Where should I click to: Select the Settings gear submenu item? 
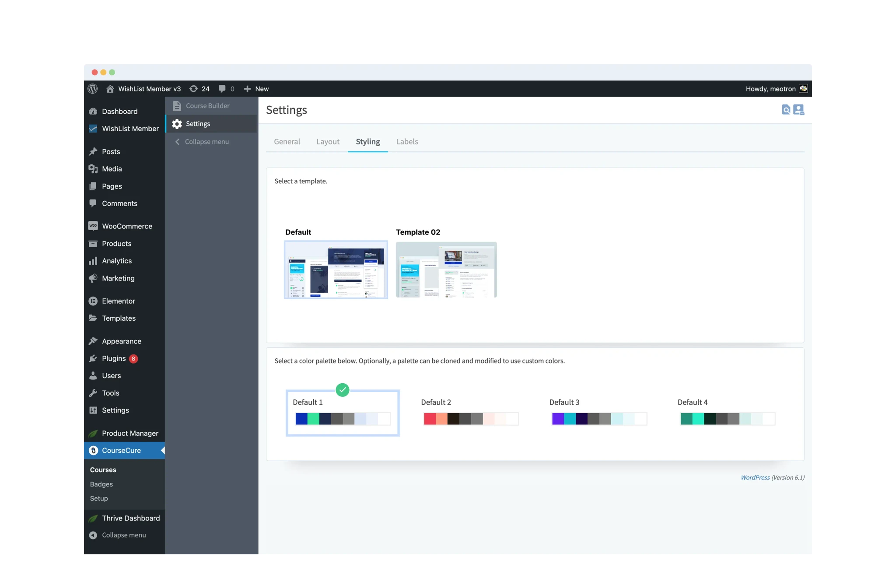click(x=212, y=124)
